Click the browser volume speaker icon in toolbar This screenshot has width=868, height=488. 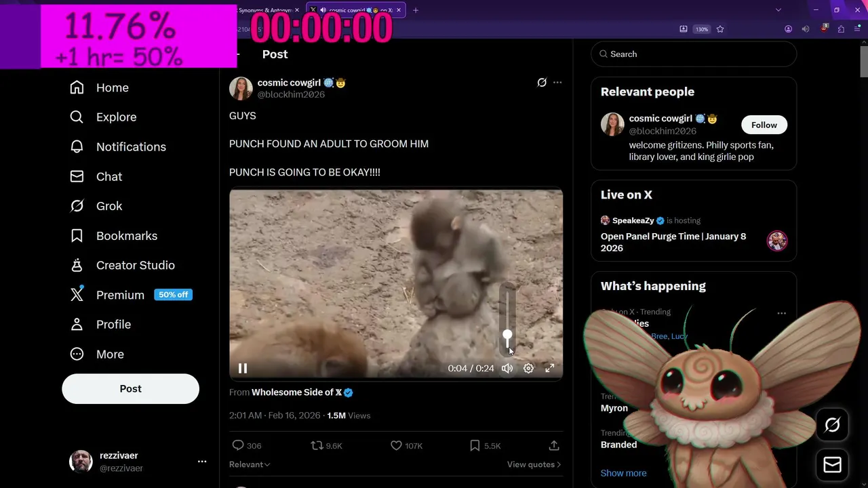coord(805,29)
